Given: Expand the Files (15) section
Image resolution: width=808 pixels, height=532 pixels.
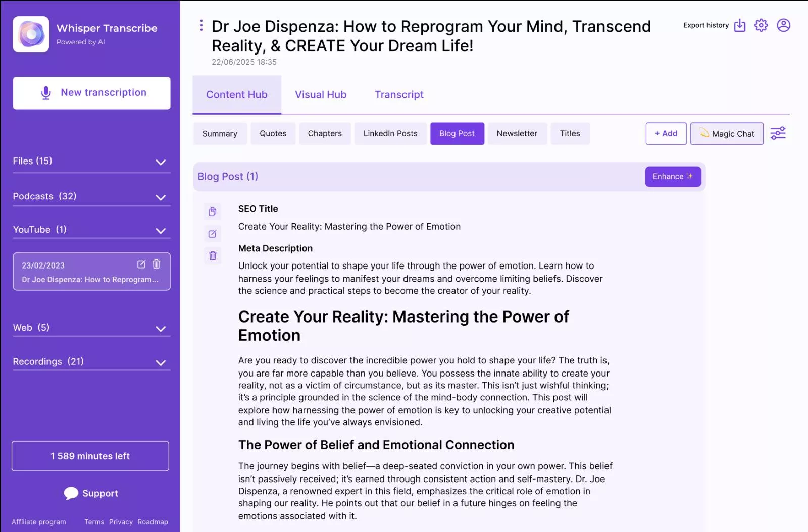Looking at the screenshot, I should click(x=161, y=162).
